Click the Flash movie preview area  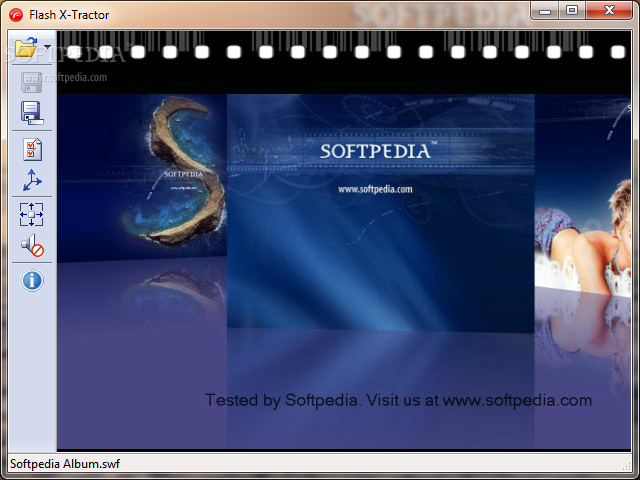[344, 240]
